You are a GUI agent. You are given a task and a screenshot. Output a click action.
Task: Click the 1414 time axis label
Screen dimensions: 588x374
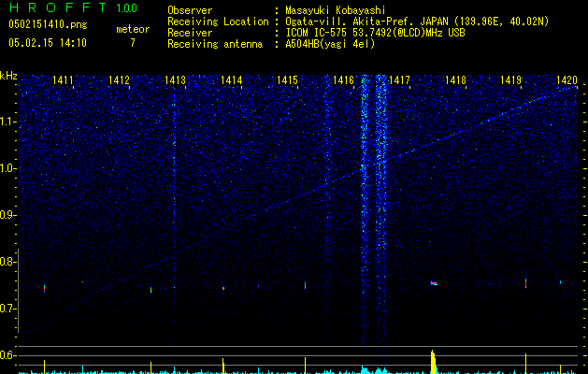(232, 79)
